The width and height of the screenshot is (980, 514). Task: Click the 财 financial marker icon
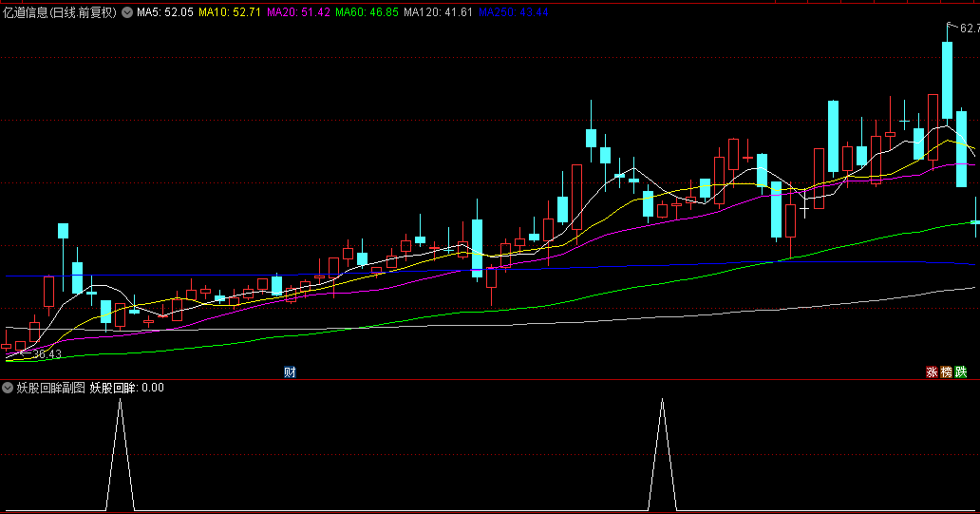point(290,371)
